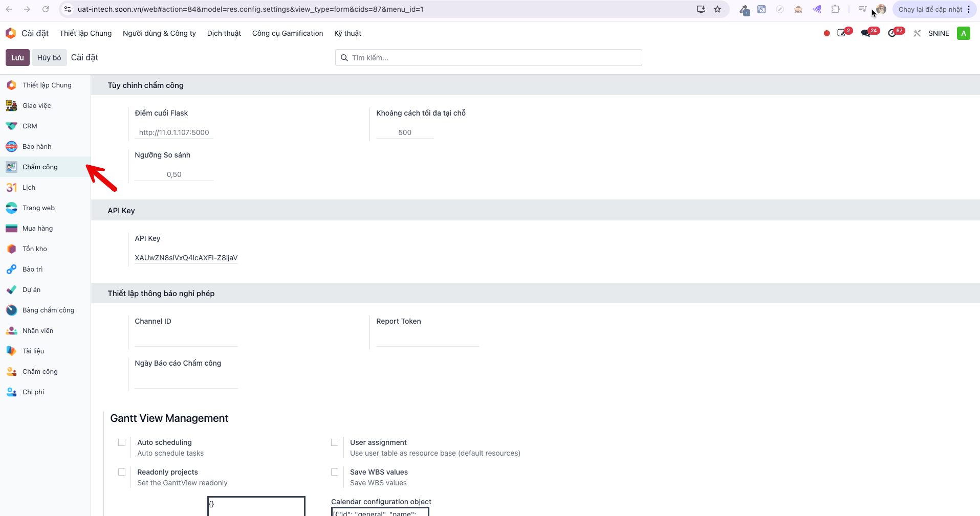The height and width of the screenshot is (516, 980).
Task: Reload the browser page
Action: [x=46, y=9]
